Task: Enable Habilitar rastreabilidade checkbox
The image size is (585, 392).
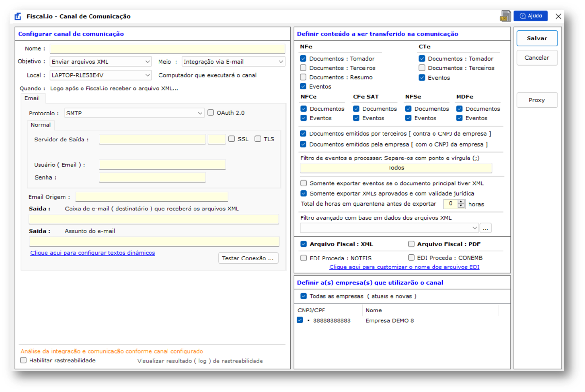Action: click(x=23, y=360)
